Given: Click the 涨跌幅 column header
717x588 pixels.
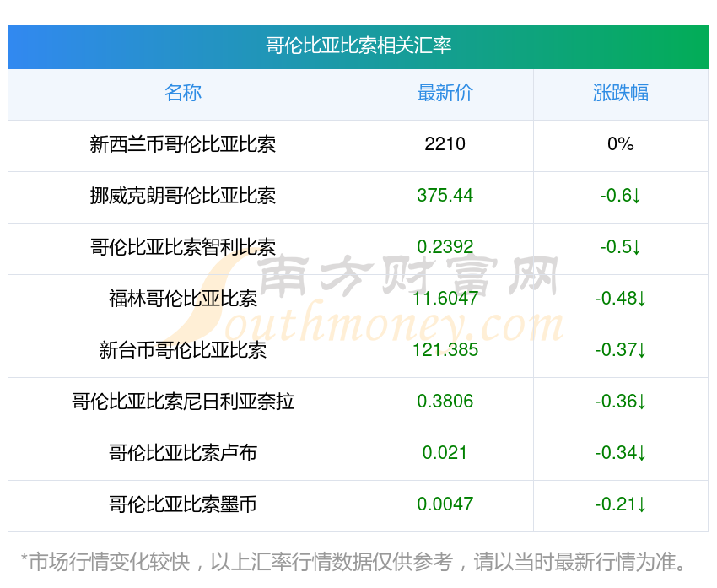Looking at the screenshot, I should (621, 93).
